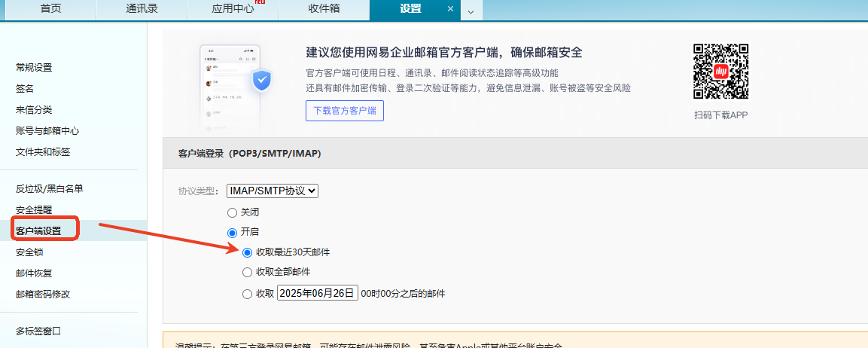
Task: Choose 收取全部邮件 option
Action: [248, 272]
